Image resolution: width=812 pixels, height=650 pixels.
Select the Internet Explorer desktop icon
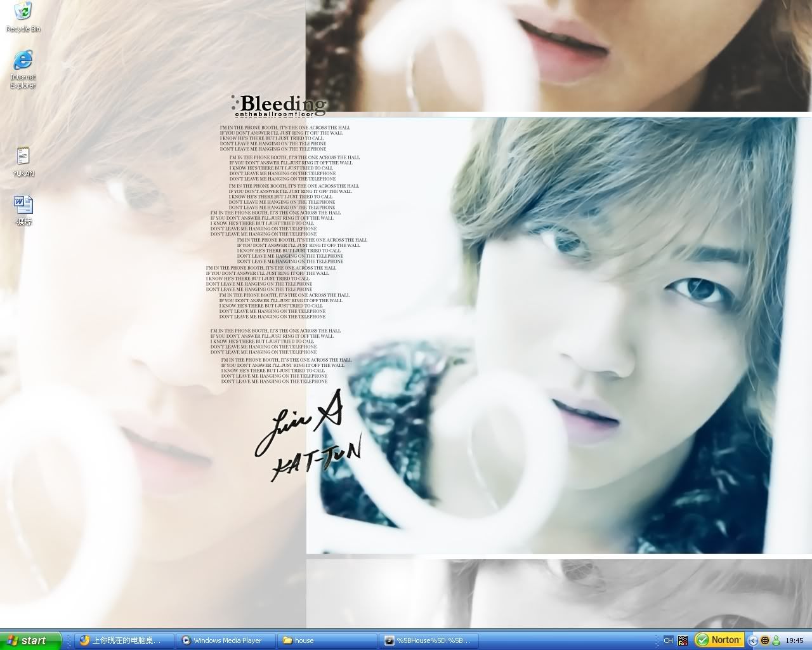[23, 62]
